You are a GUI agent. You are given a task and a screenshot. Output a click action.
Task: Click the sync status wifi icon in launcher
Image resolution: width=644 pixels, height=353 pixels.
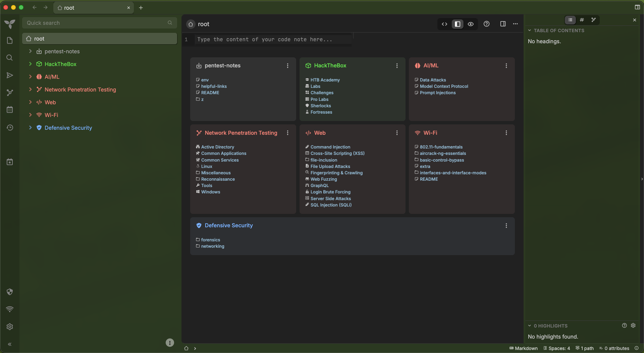click(x=10, y=309)
